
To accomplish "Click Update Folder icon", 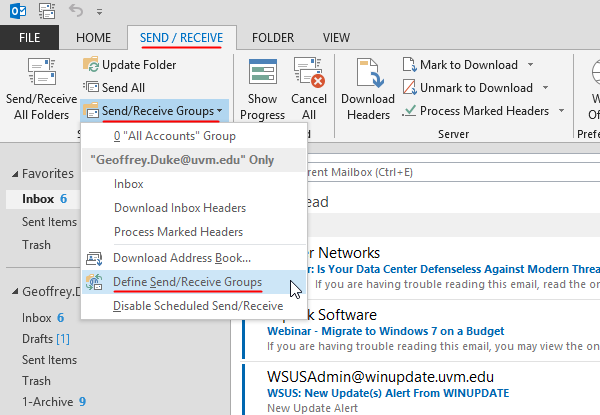I will pyautogui.click(x=91, y=64).
